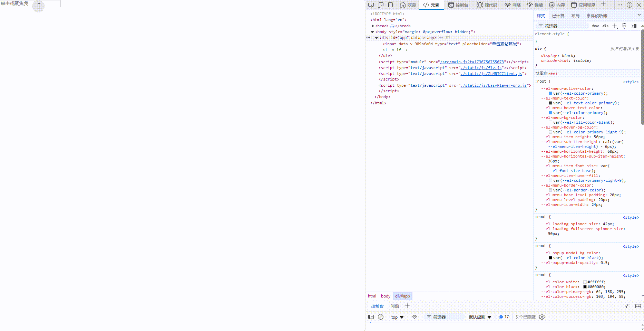Switch to the 已计算 computed tab

point(558,16)
